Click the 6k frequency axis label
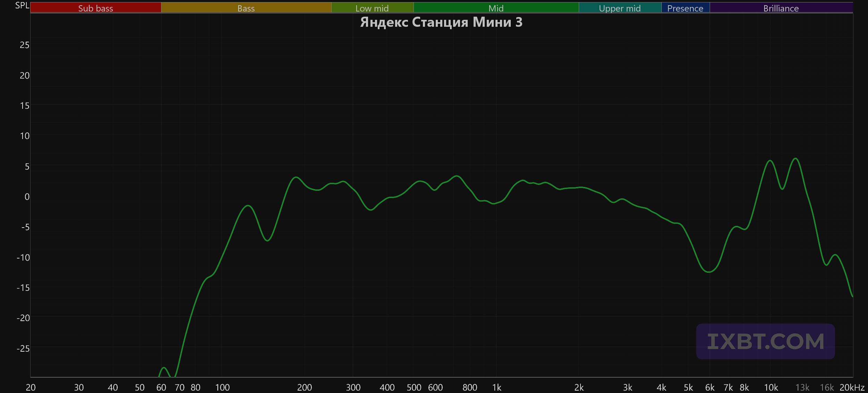 [x=710, y=387]
